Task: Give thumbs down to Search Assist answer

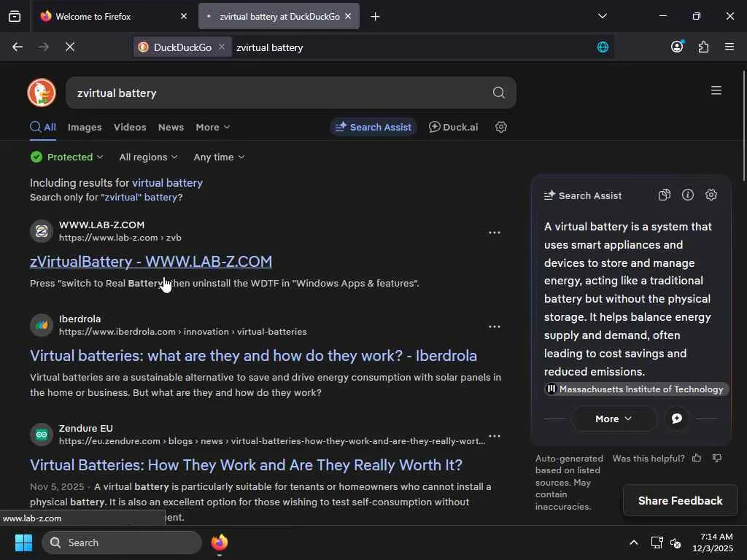Action: [717, 458]
